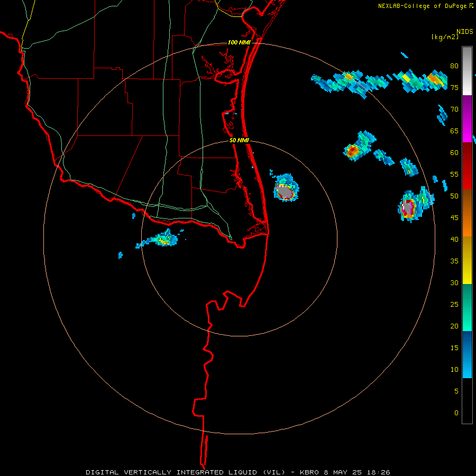Click the NIDS label above the scale
Screen dimensions: 476x476
pyautogui.click(x=465, y=31)
